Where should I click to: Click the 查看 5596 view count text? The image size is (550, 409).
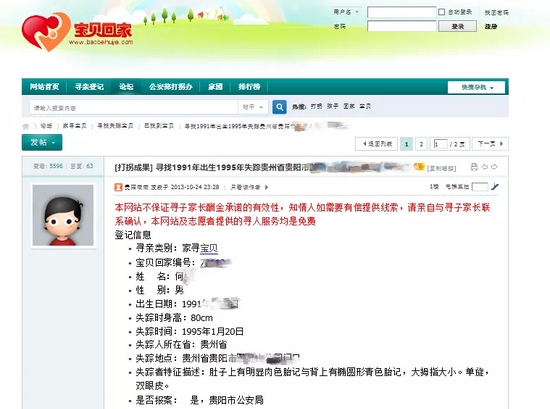48,166
